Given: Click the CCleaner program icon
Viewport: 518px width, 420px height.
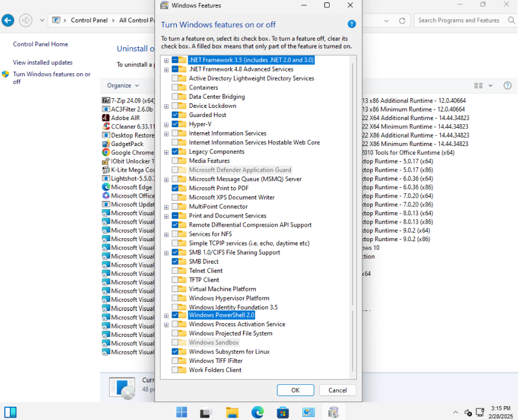Looking at the screenshot, I should click(105, 126).
